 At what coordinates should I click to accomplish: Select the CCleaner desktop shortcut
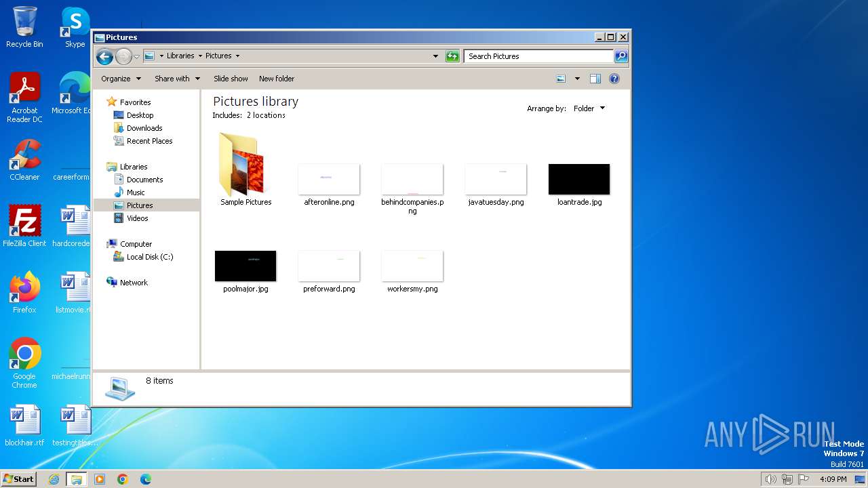(24, 160)
